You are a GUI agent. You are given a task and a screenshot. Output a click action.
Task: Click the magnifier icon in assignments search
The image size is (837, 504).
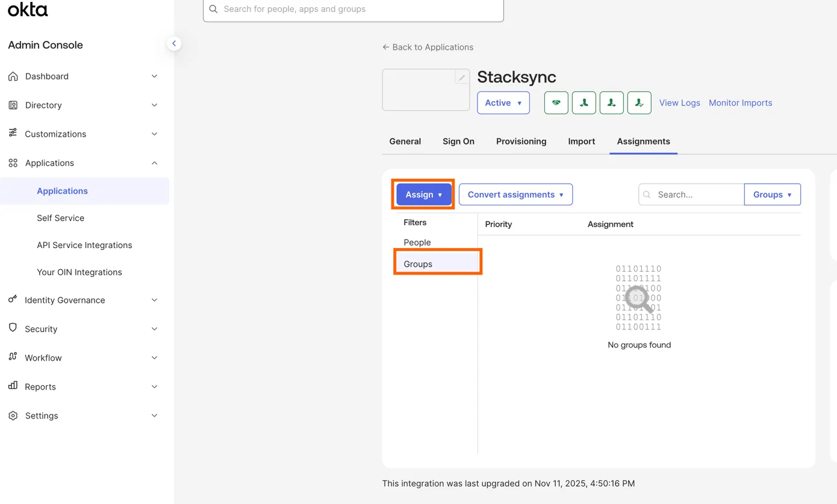[x=647, y=194]
